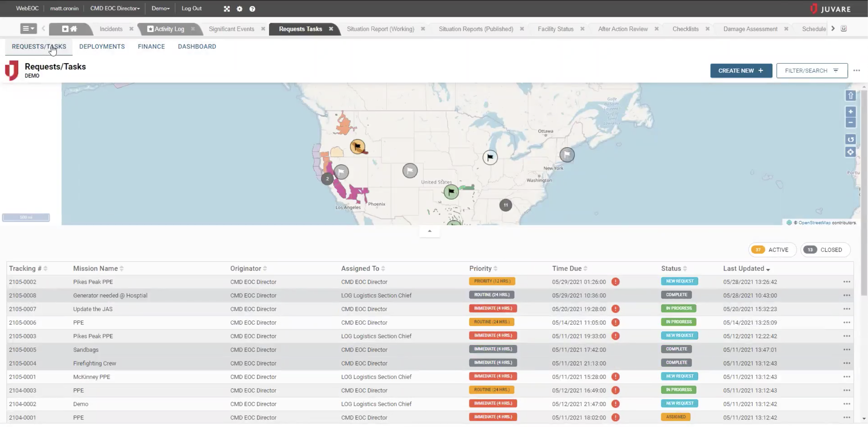
Task: Click the locate/center map icon
Action: point(850,152)
